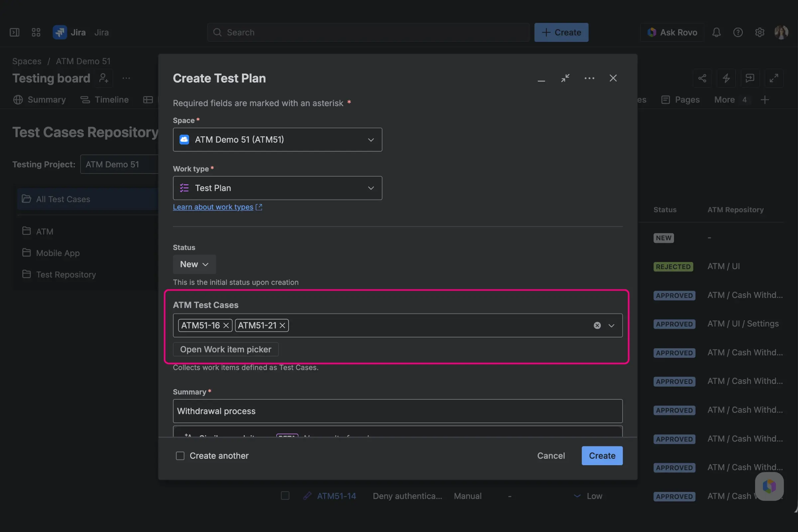Expand the New status dropdown
The image size is (798, 532).
[194, 264]
